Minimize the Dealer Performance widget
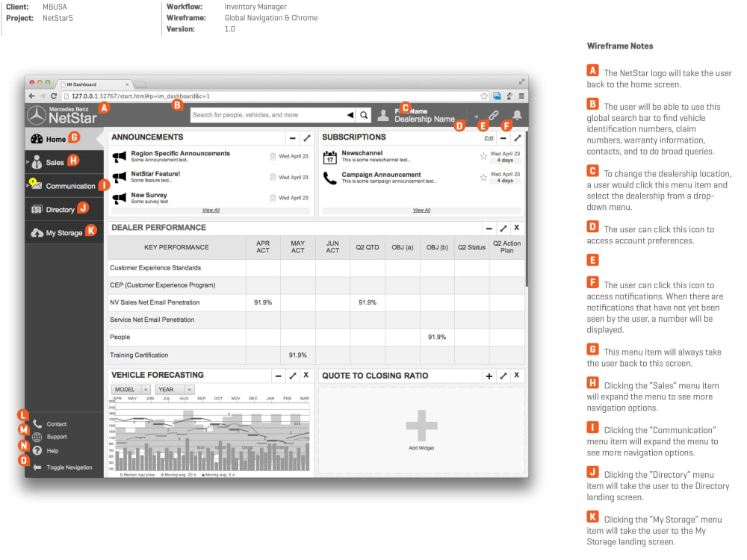747x560 pixels. coord(489,228)
